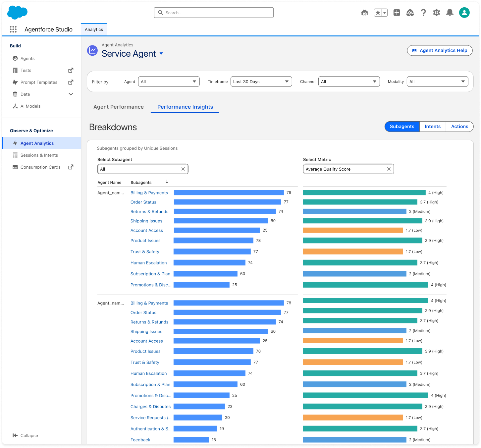Image resolution: width=481 pixels, height=448 pixels.
Task: Open the first Billing & Payments subagent link
Action: (x=149, y=193)
